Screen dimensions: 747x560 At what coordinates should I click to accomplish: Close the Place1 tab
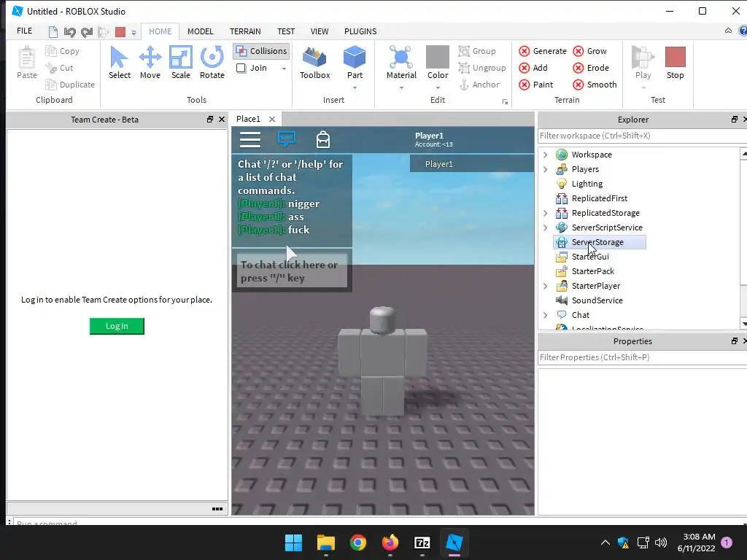pyautogui.click(x=271, y=119)
